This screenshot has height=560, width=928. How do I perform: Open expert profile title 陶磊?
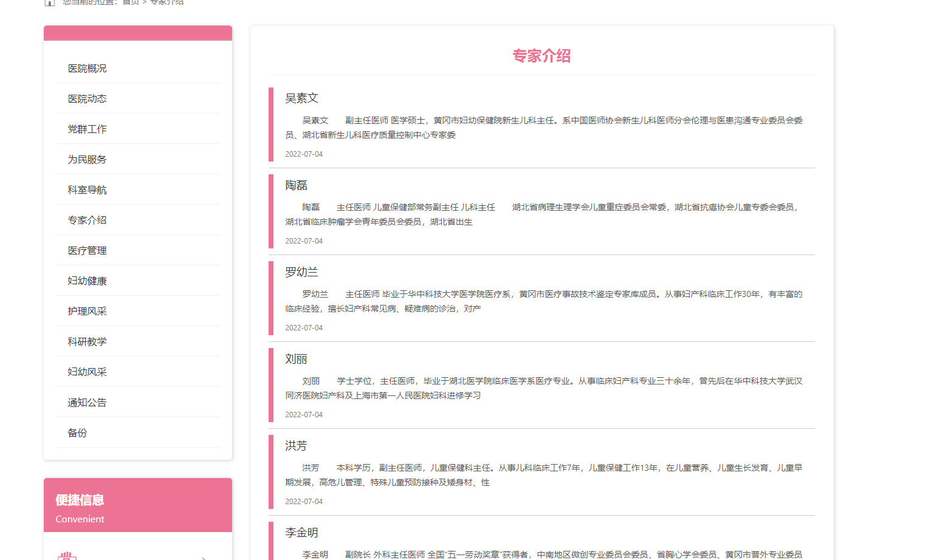tap(296, 185)
